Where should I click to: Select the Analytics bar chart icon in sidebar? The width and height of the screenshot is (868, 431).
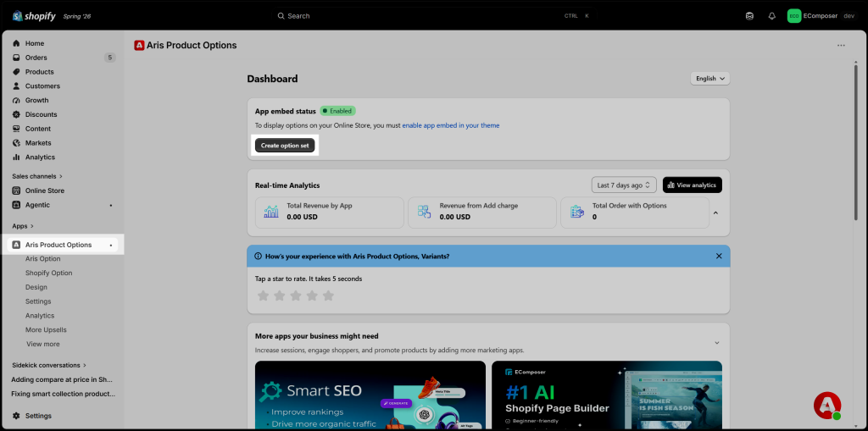point(16,157)
